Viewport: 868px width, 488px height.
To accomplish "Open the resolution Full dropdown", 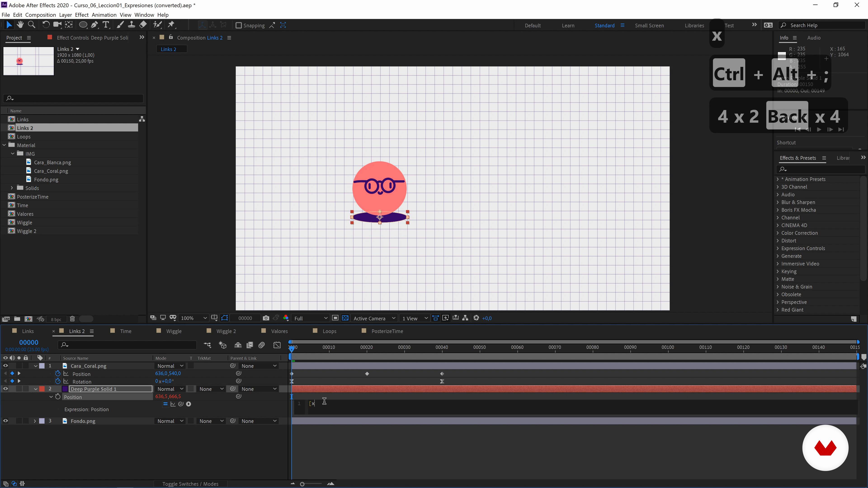I will 310,318.
